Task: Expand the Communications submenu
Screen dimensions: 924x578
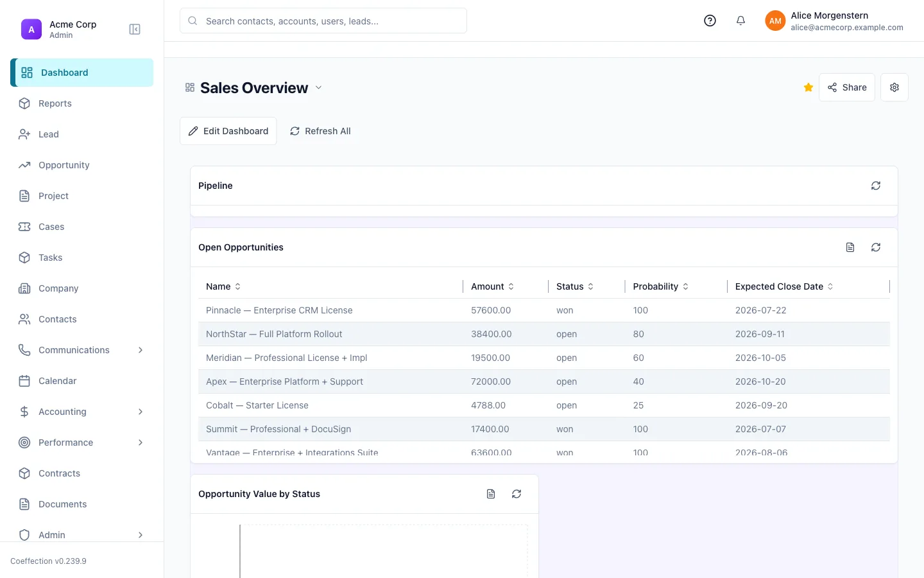Action: (141, 350)
